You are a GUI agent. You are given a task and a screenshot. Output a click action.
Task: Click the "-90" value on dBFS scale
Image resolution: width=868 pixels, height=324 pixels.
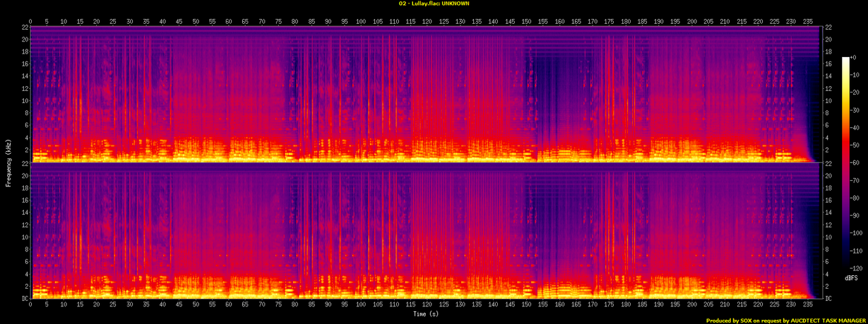[x=856, y=216]
